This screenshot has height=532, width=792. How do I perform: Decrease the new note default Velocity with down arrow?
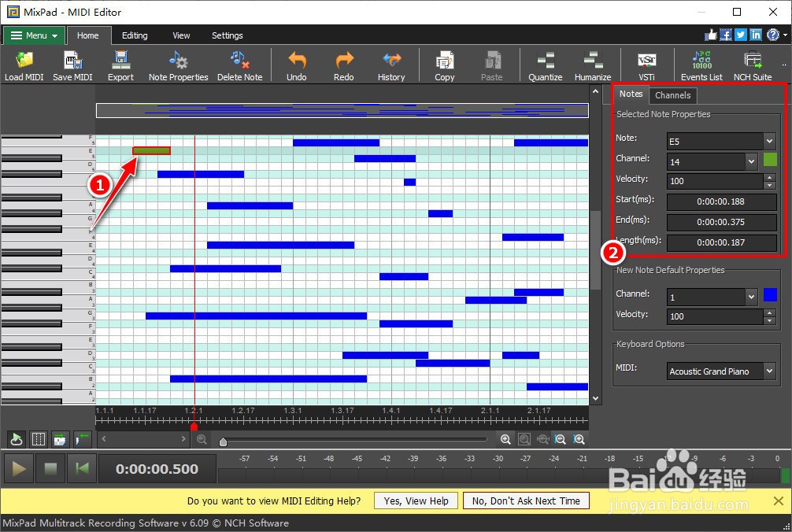tap(770, 320)
